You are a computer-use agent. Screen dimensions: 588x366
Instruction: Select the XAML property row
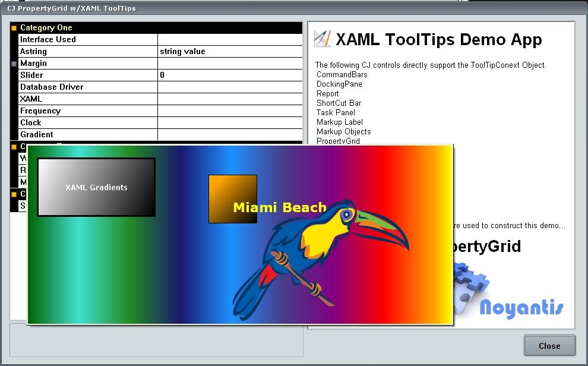(88, 99)
